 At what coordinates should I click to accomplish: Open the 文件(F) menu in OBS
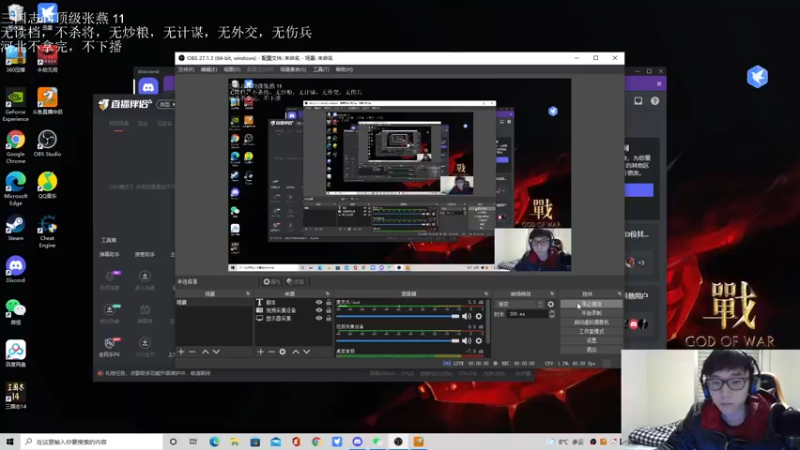click(186, 69)
